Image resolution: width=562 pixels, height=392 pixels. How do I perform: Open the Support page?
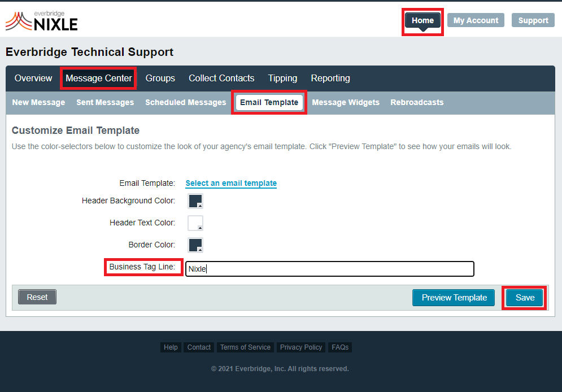533,20
